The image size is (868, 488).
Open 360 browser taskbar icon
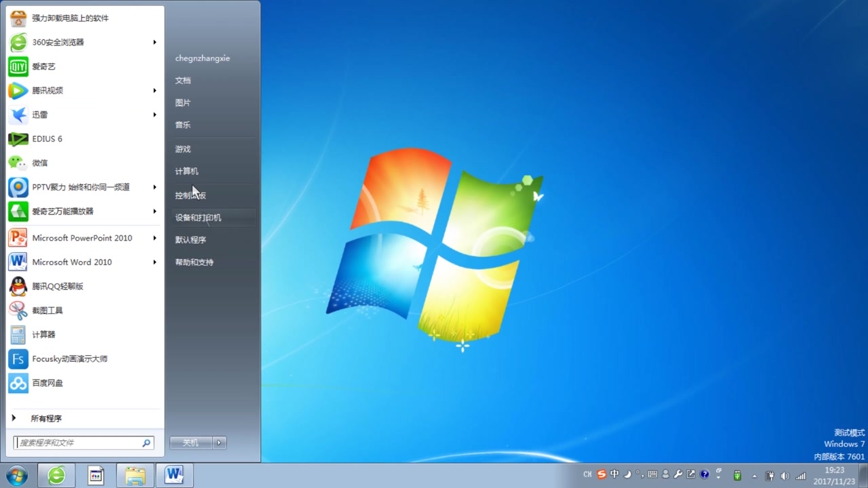coord(56,475)
